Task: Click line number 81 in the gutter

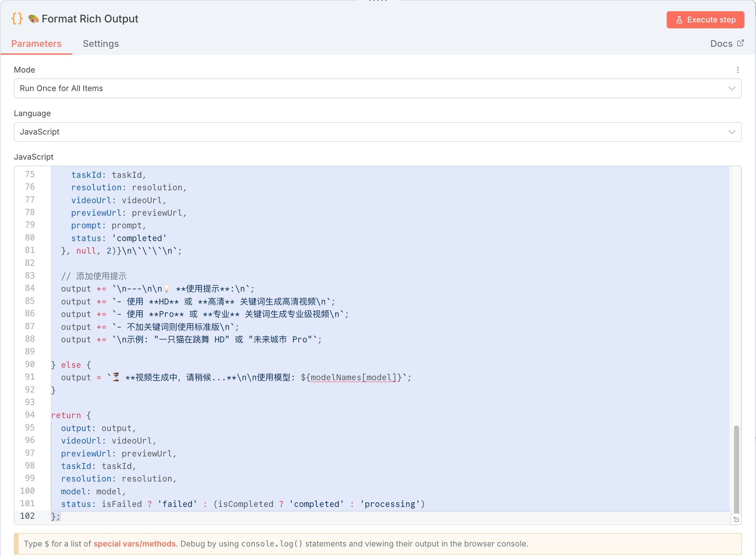Action: pos(29,251)
